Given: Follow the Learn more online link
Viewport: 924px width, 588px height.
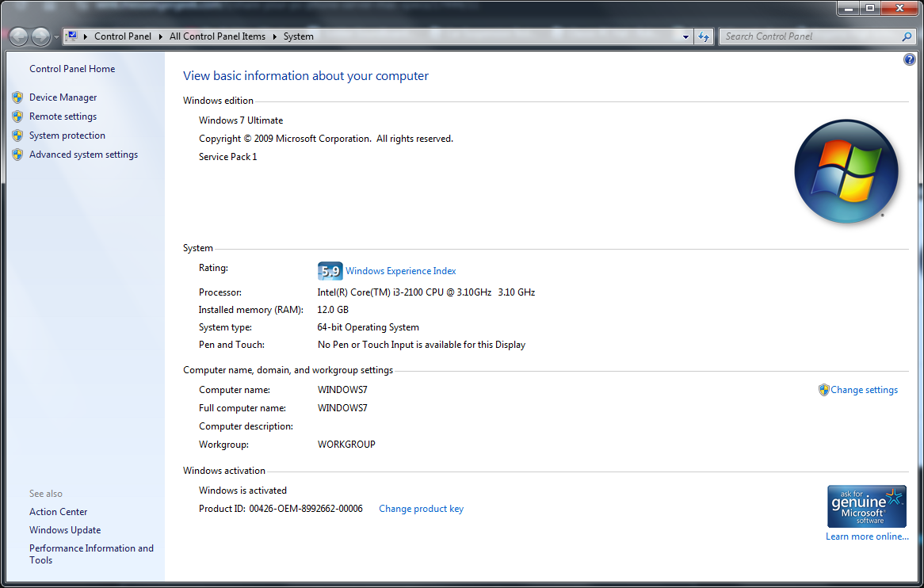Looking at the screenshot, I should [867, 536].
